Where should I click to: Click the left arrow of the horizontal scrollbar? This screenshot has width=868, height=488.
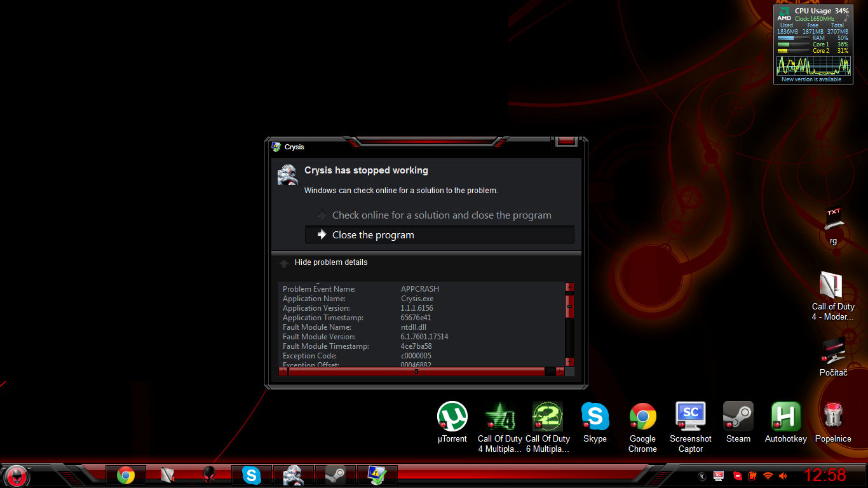(283, 371)
